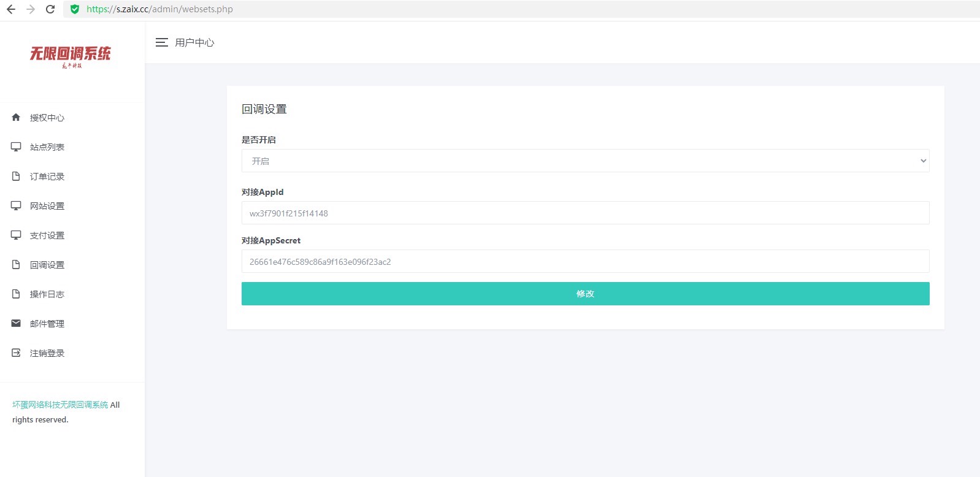Click the home icon beside 授权中心
Image resolution: width=980 pixels, height=477 pixels.
[16, 117]
